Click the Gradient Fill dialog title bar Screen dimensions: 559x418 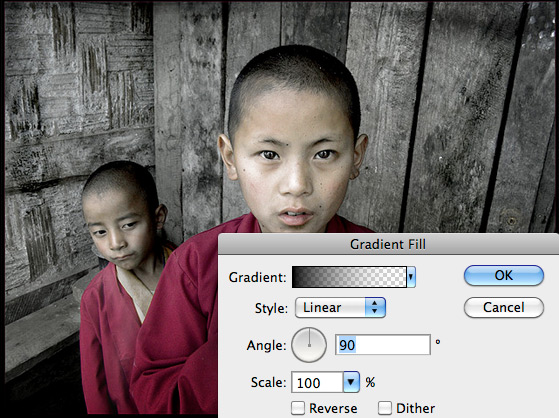388,244
